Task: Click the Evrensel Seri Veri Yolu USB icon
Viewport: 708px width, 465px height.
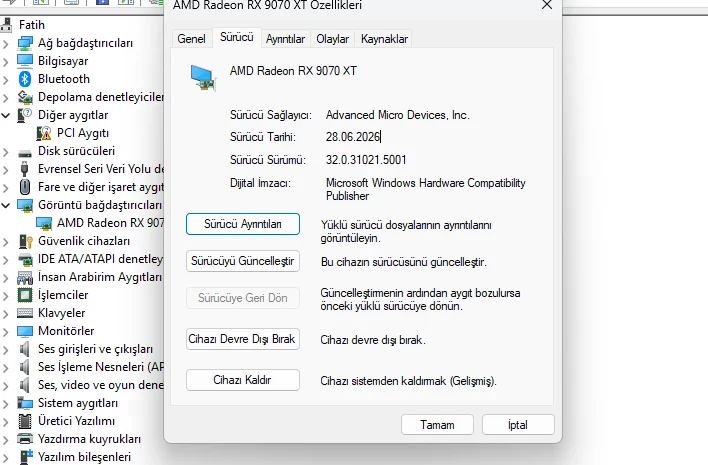Action: tap(25, 169)
